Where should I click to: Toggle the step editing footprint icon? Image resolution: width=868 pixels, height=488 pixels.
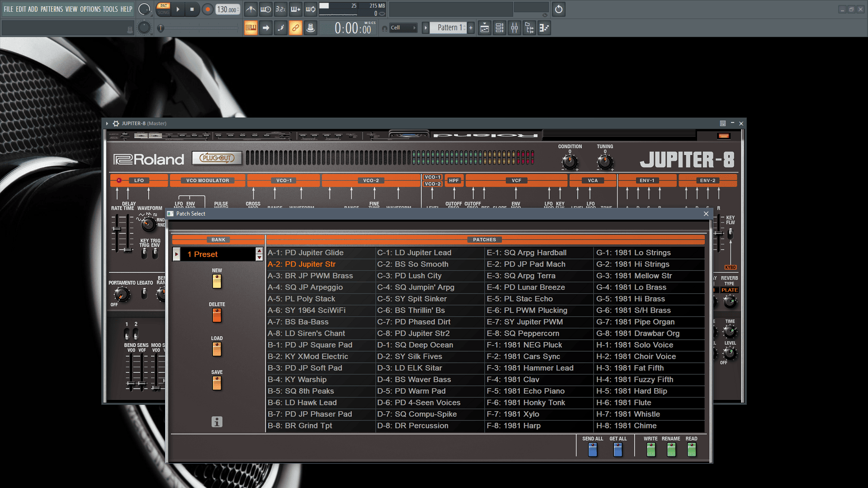pyautogui.click(x=281, y=28)
